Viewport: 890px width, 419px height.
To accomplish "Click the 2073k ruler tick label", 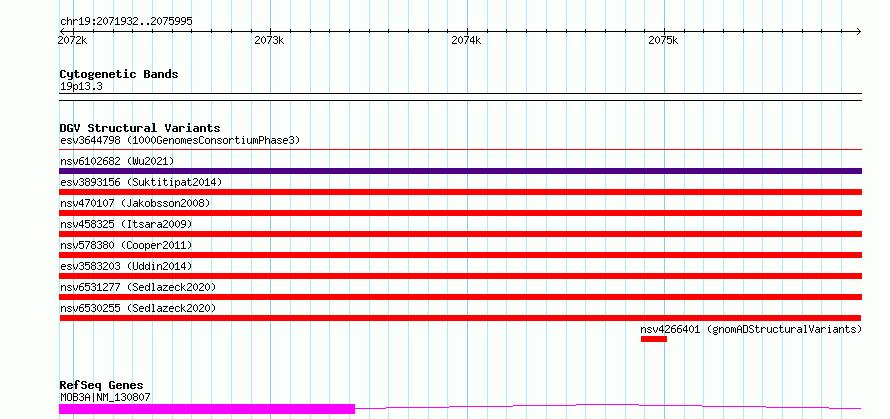I will [x=269, y=40].
